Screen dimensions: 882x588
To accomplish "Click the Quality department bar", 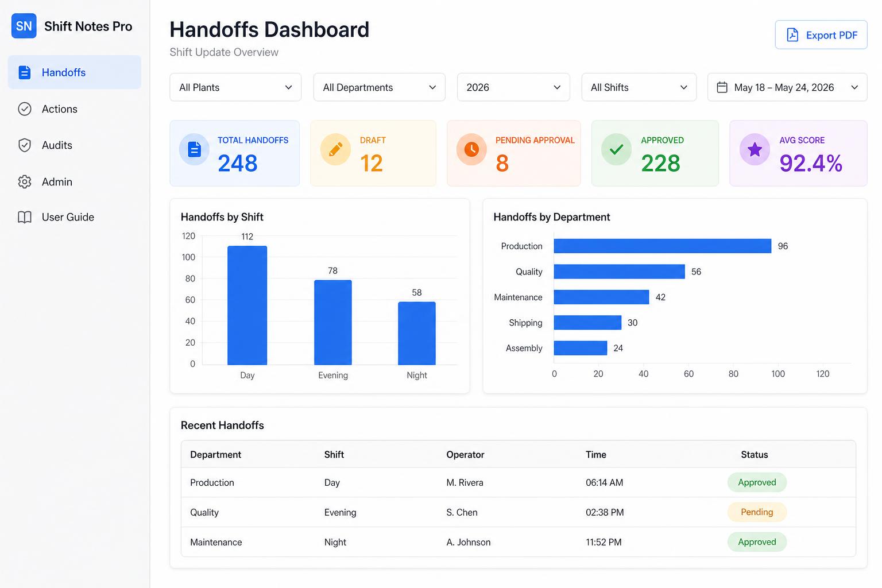I will point(620,272).
